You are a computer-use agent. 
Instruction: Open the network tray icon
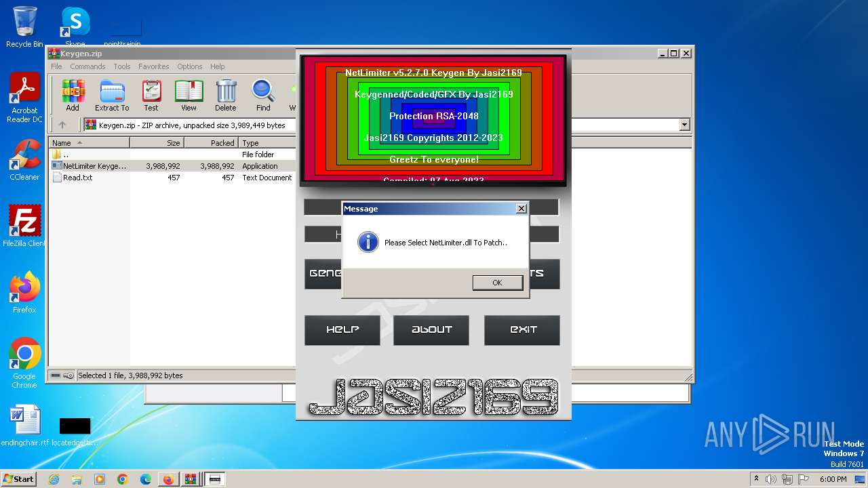tap(788, 479)
